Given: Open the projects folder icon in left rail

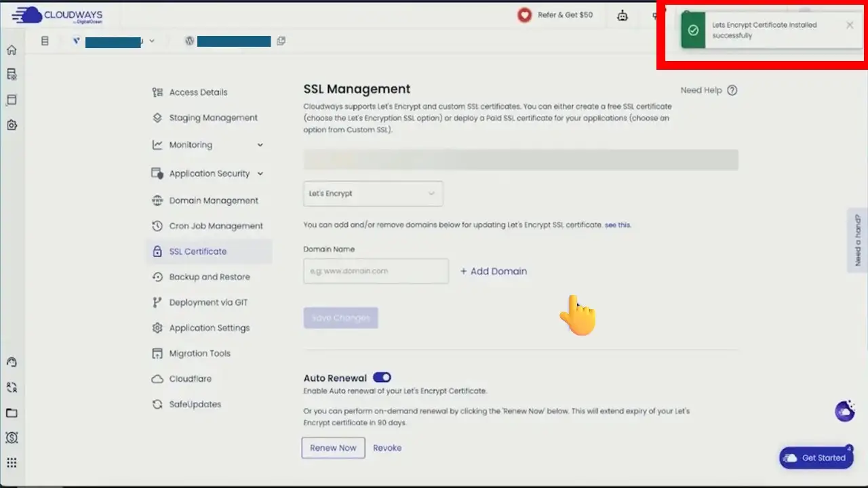Looking at the screenshot, I should click(12, 413).
